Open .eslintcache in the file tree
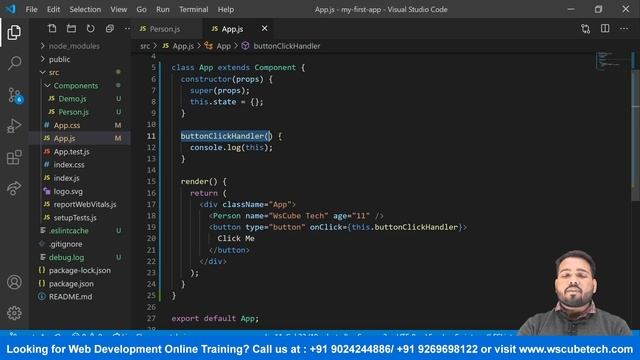Screen dimensions: 640x360 click(x=68, y=231)
